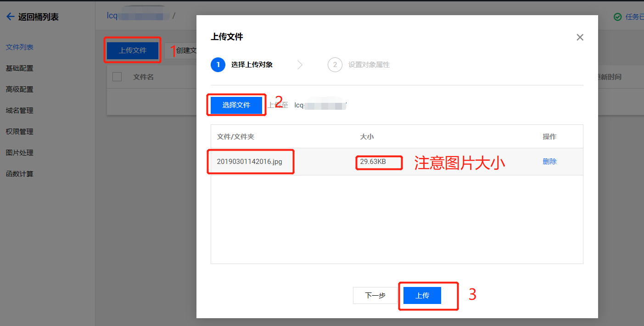Click the step 1 circle 选择上传对象

pyautogui.click(x=218, y=65)
